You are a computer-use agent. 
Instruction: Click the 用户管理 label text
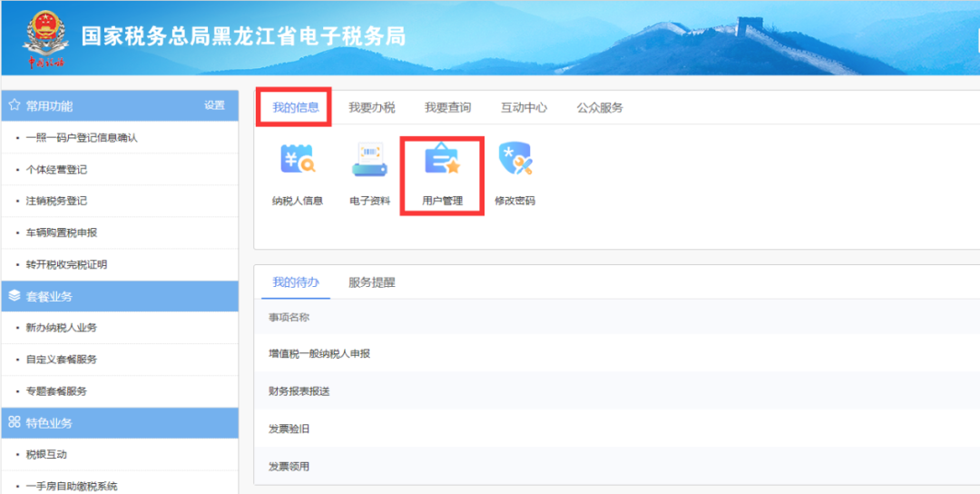[443, 202]
